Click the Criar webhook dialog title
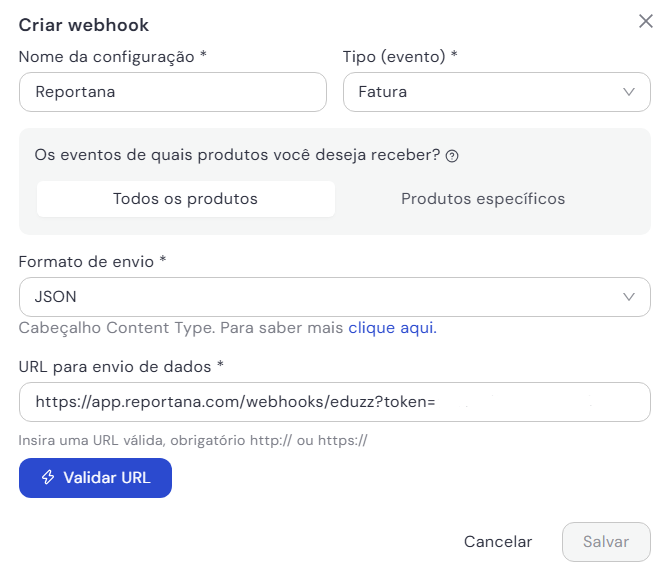This screenshot has width=672, height=576. tap(84, 25)
